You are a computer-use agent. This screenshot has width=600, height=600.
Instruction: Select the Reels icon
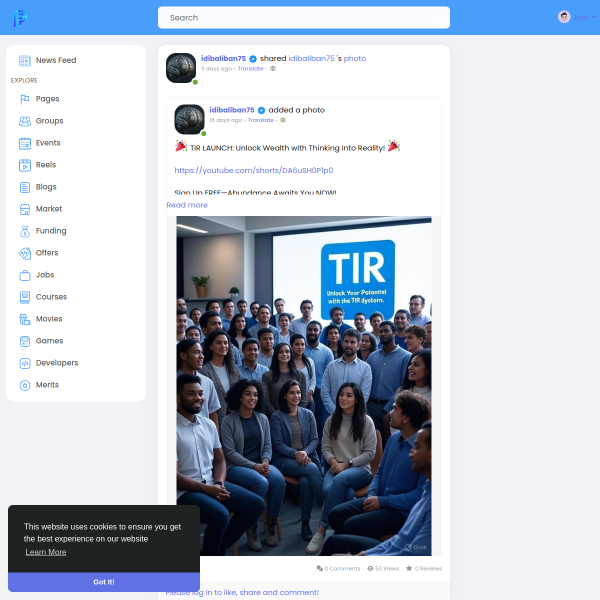[x=25, y=165]
